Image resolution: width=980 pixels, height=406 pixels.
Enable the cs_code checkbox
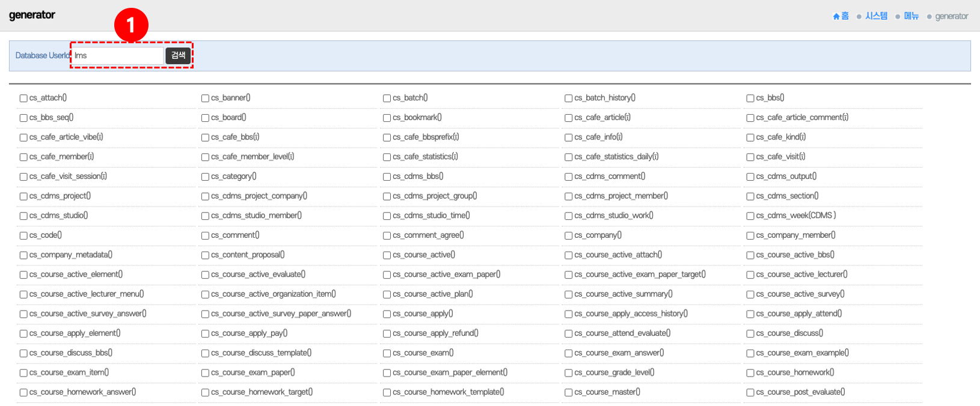coord(23,236)
